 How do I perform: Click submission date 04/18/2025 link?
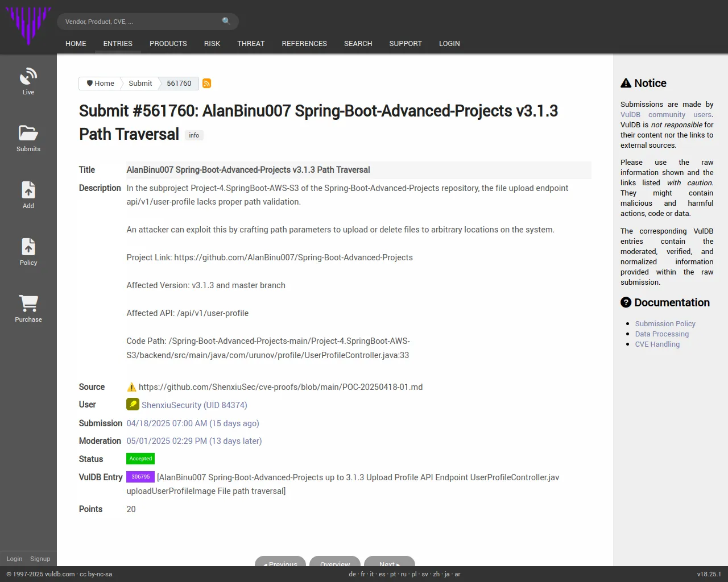tap(193, 423)
